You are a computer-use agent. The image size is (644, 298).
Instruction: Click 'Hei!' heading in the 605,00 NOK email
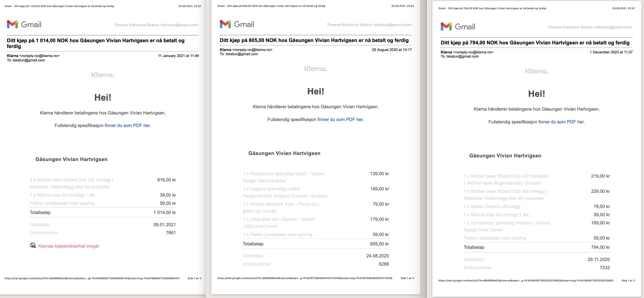pos(316,91)
